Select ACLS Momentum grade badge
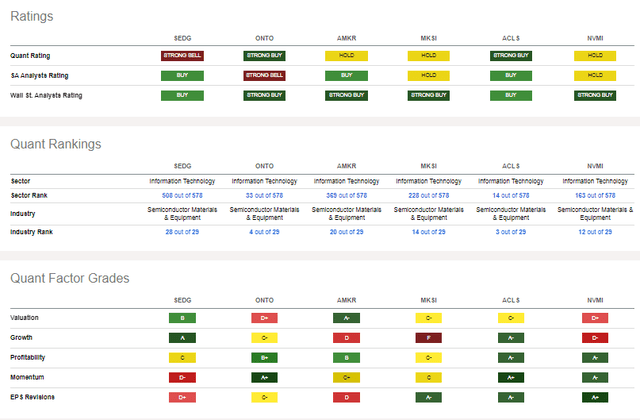Screen dimensions: 640x420 pos(511,378)
